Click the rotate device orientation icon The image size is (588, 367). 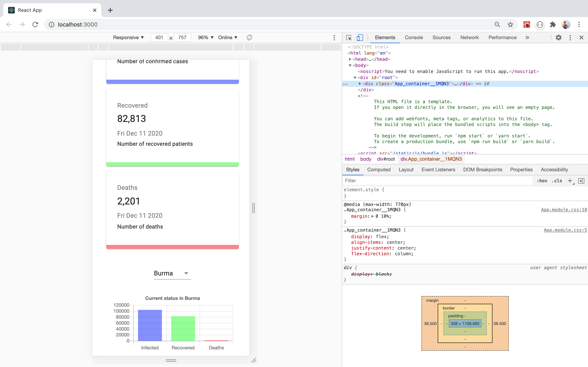point(249,38)
